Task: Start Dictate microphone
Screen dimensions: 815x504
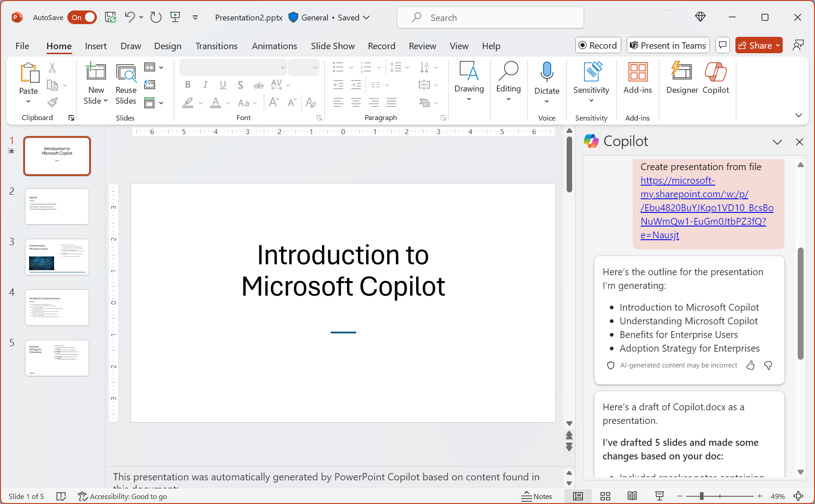Action: (x=547, y=73)
